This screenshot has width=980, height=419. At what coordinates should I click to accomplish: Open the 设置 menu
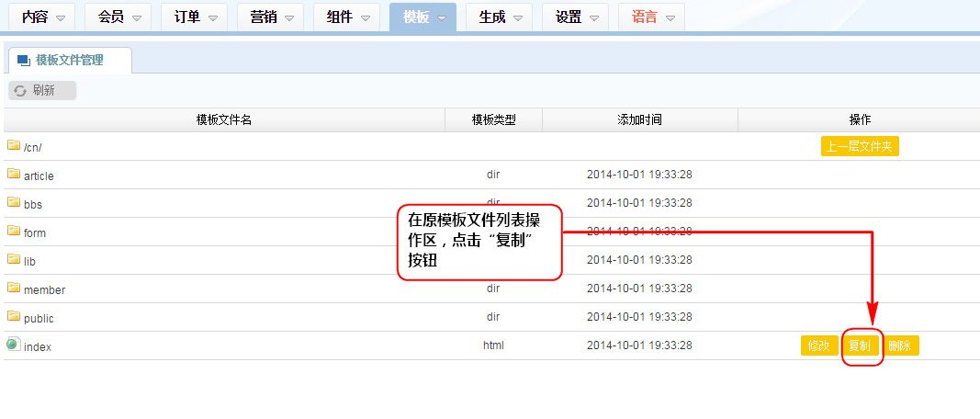coord(575,17)
